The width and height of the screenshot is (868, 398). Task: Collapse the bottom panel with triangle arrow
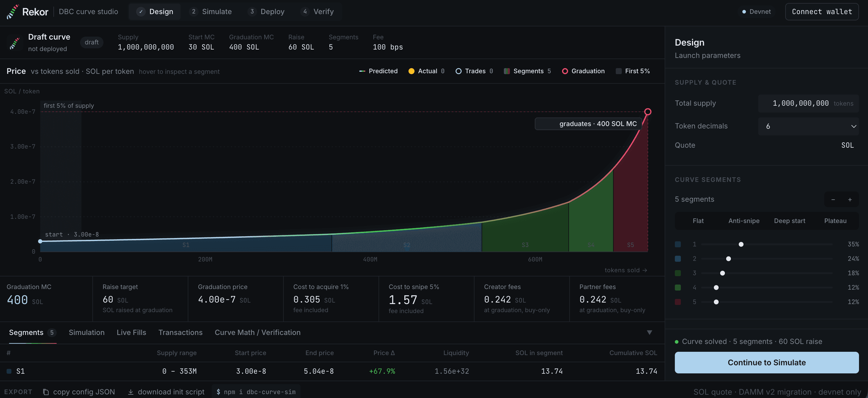pos(649,333)
